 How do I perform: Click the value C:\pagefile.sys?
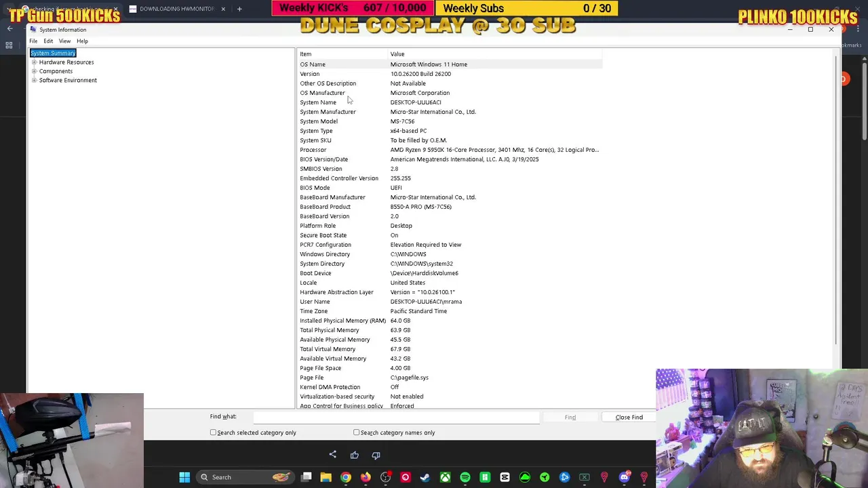pos(409,378)
